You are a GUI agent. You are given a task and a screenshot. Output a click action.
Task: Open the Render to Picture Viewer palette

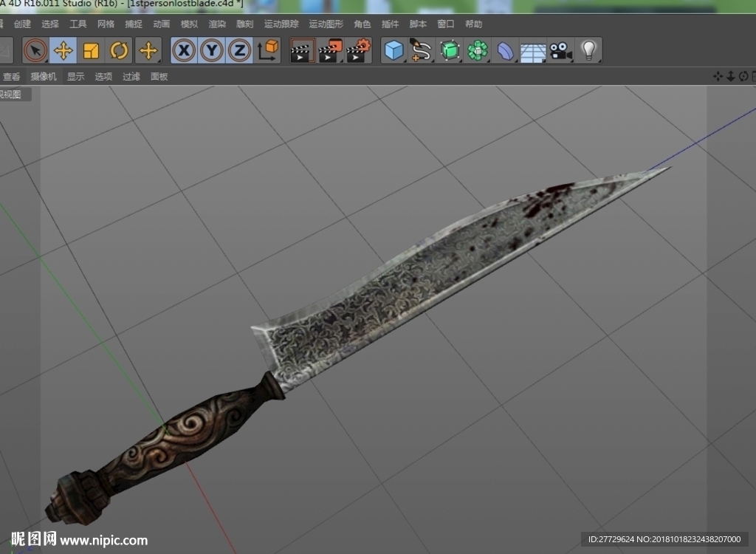(x=330, y=50)
